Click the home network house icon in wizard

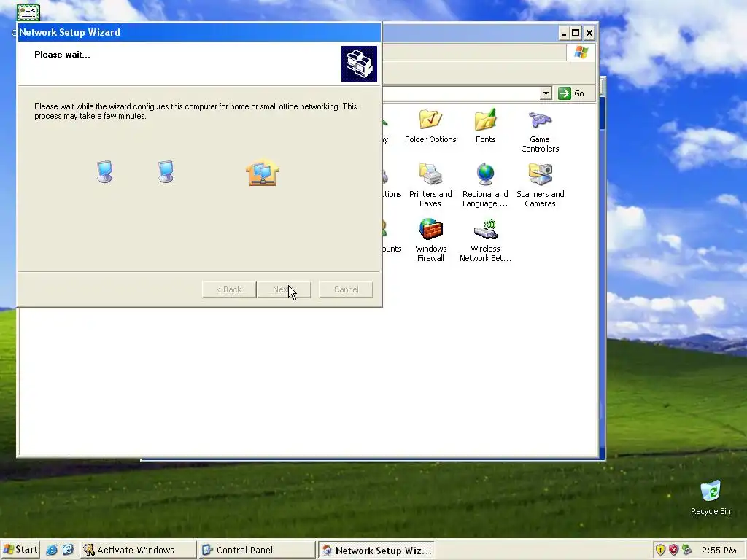coord(263,172)
